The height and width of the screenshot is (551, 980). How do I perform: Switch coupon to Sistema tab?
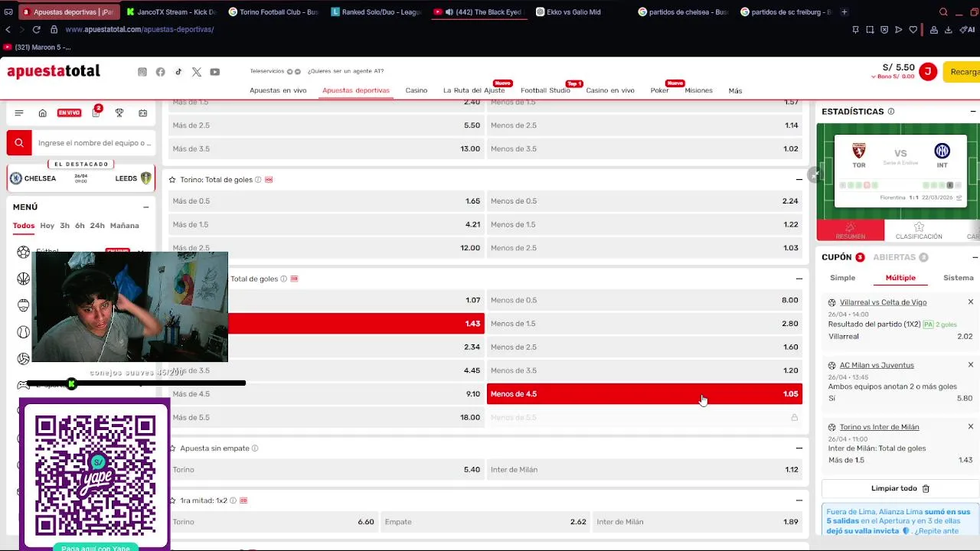click(959, 278)
